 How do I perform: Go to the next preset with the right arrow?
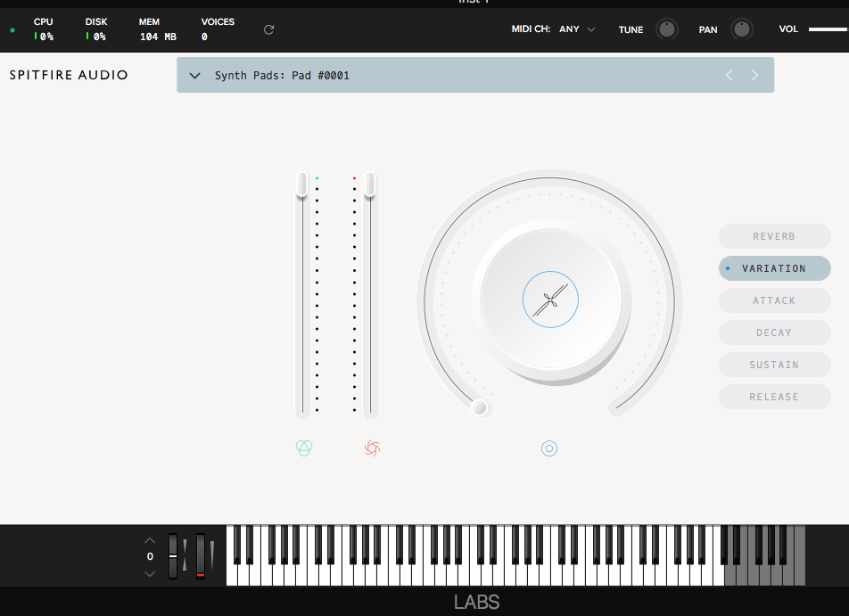[x=754, y=75]
